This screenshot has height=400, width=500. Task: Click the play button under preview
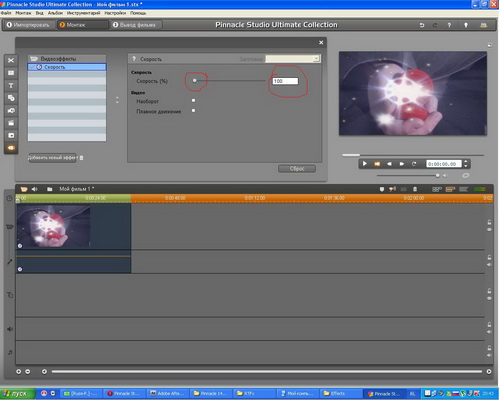coord(364,164)
